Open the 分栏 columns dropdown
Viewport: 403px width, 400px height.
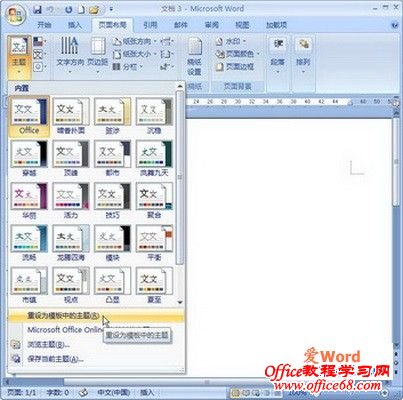click(x=128, y=67)
